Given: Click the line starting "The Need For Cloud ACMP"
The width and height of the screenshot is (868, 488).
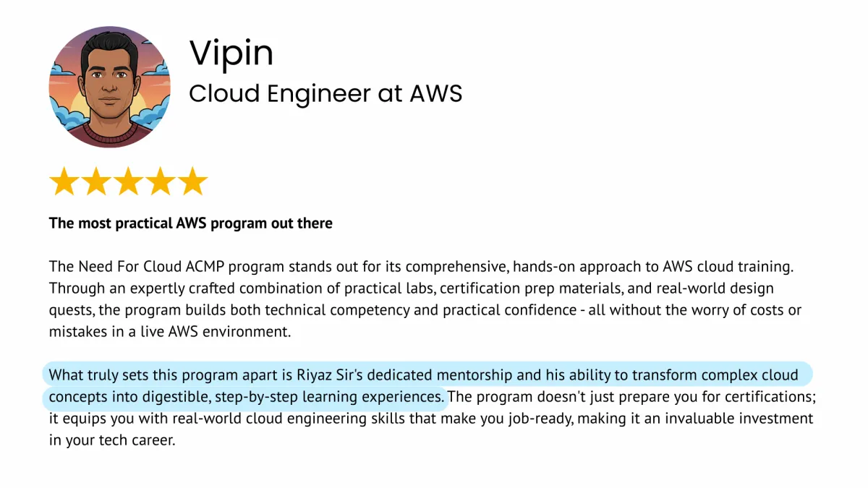Looking at the screenshot, I should click(421, 267).
